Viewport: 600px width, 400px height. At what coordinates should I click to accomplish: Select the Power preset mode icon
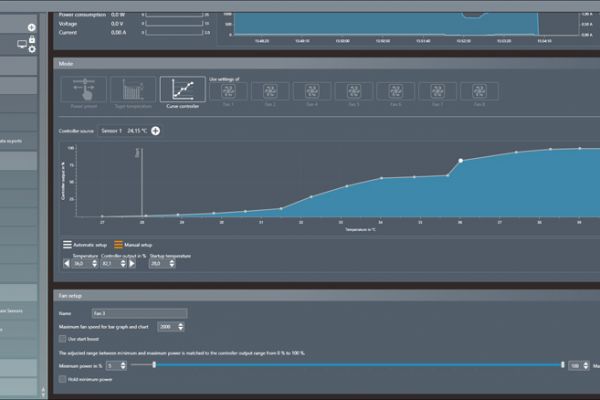(85, 91)
